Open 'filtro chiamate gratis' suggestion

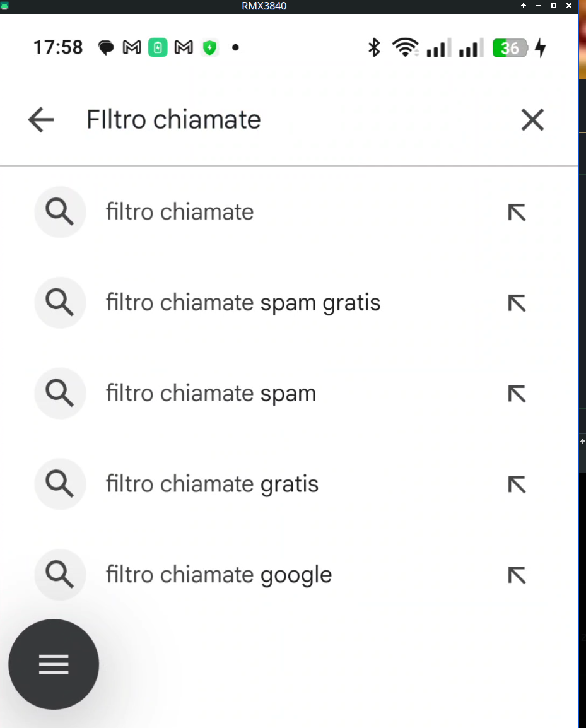[x=212, y=484]
